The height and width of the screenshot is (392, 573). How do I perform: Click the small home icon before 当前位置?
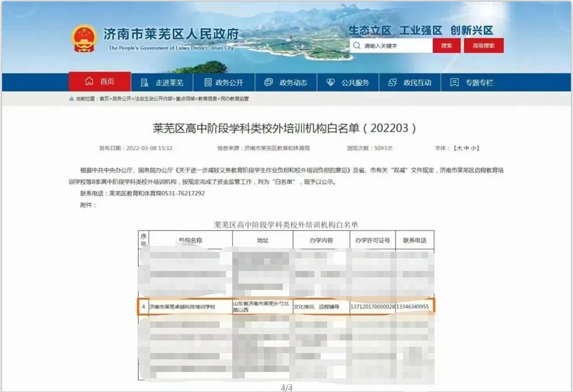tap(72, 99)
